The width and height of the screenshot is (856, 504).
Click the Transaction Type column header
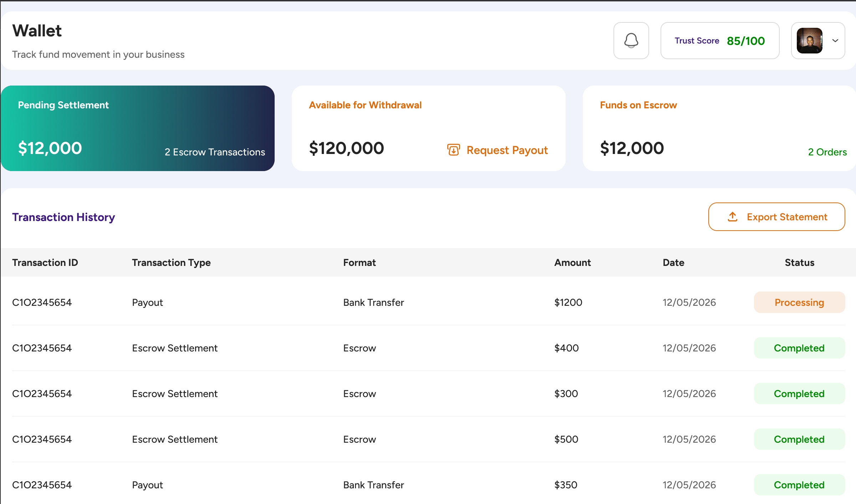point(171,263)
